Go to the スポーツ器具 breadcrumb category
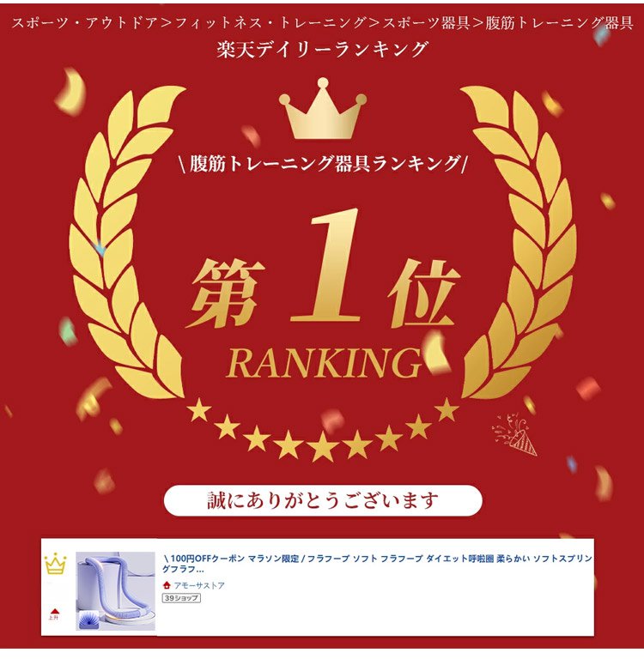Image resolution: width=644 pixels, height=659 pixels. click(425, 22)
